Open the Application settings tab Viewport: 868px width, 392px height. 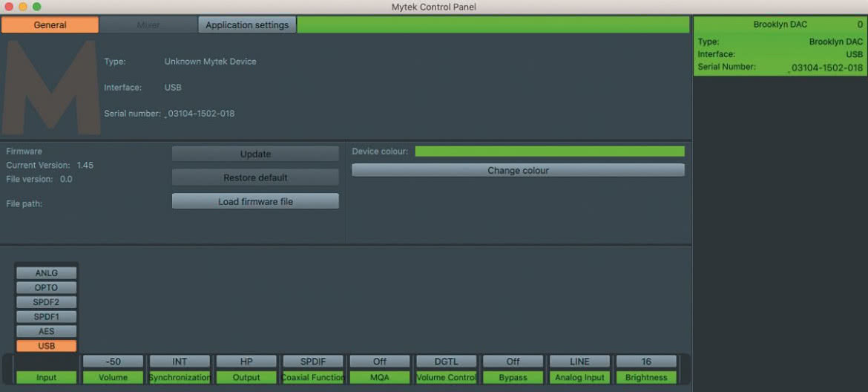tap(247, 25)
